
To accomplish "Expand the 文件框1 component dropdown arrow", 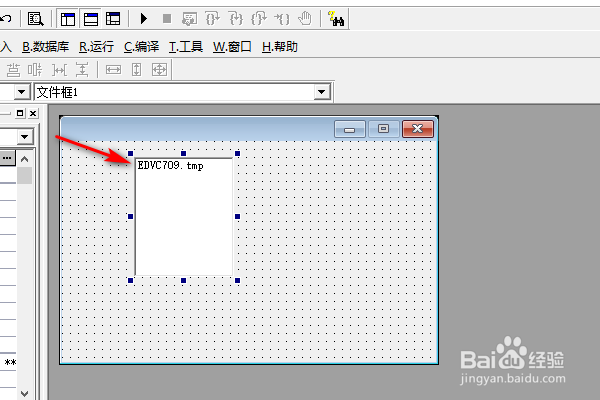I will click(321, 92).
